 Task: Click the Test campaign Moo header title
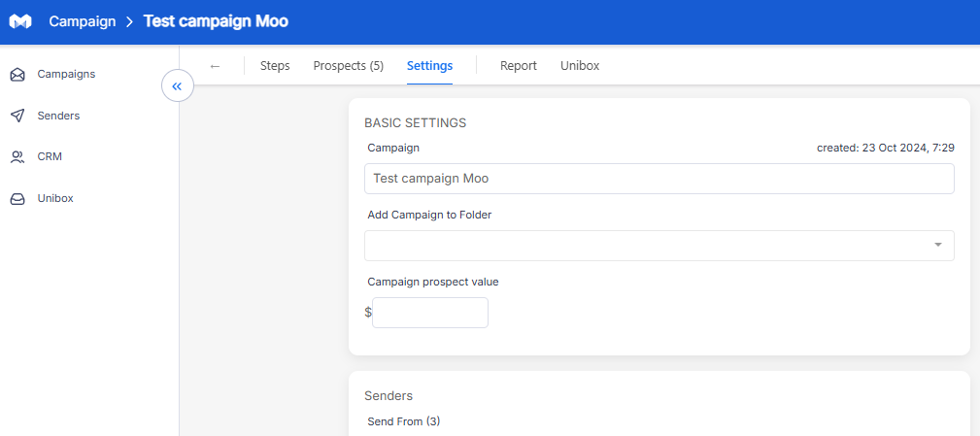(x=216, y=21)
